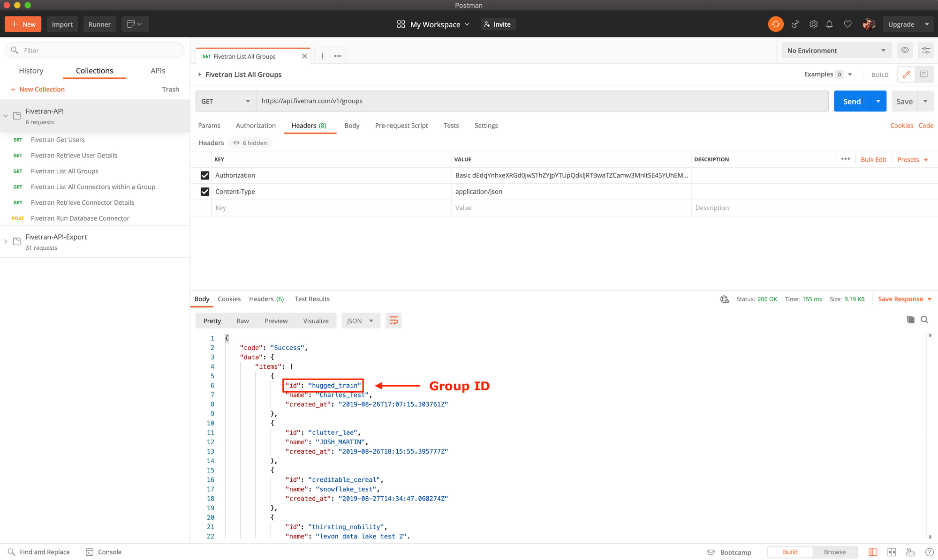938x560 pixels.
Task: Open the user avatar menu
Action: (x=869, y=24)
